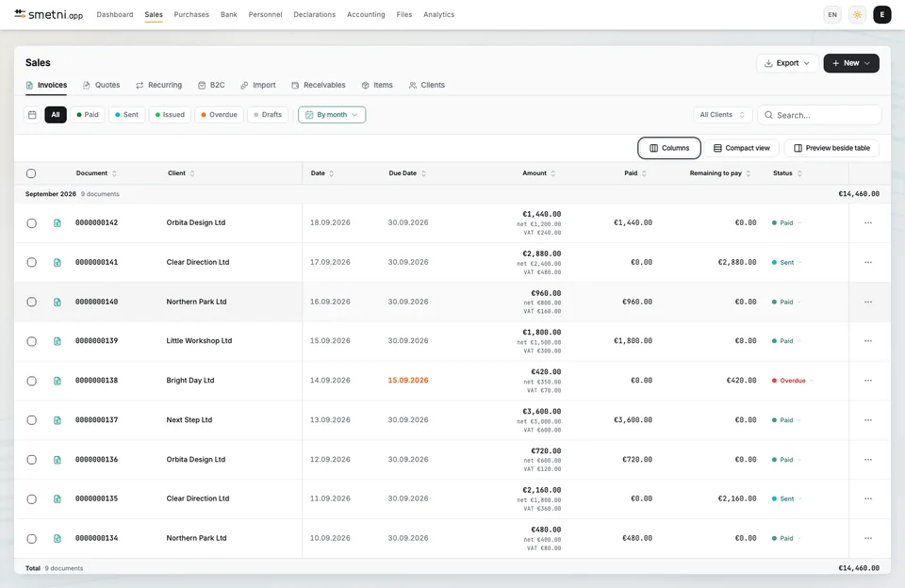Change Sent status of invoice 0000000141
905x588 pixels.
point(786,263)
